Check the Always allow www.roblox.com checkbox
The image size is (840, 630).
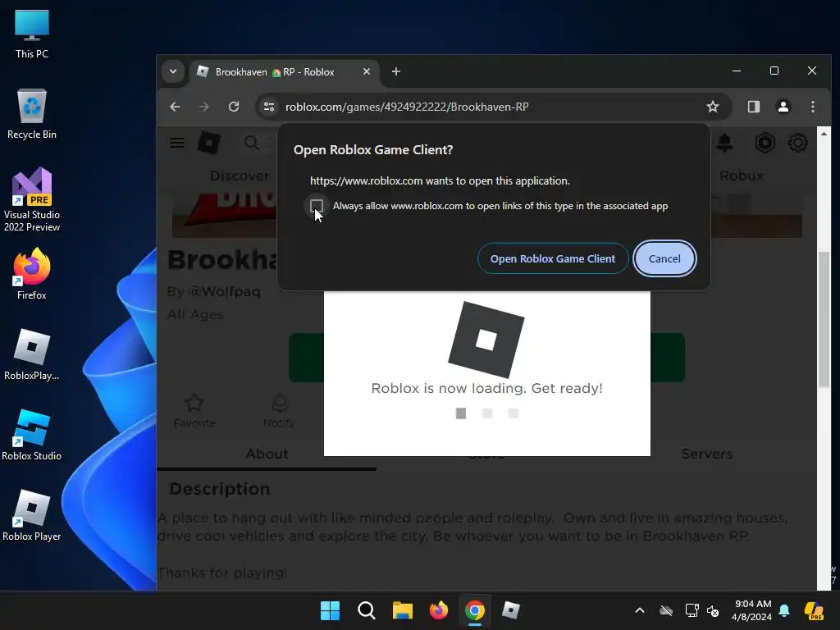coord(317,206)
